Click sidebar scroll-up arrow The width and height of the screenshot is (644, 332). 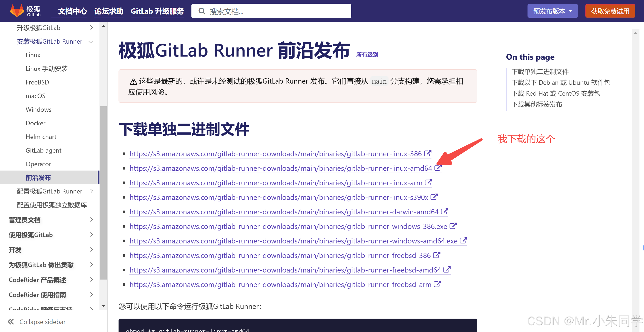coord(103,26)
